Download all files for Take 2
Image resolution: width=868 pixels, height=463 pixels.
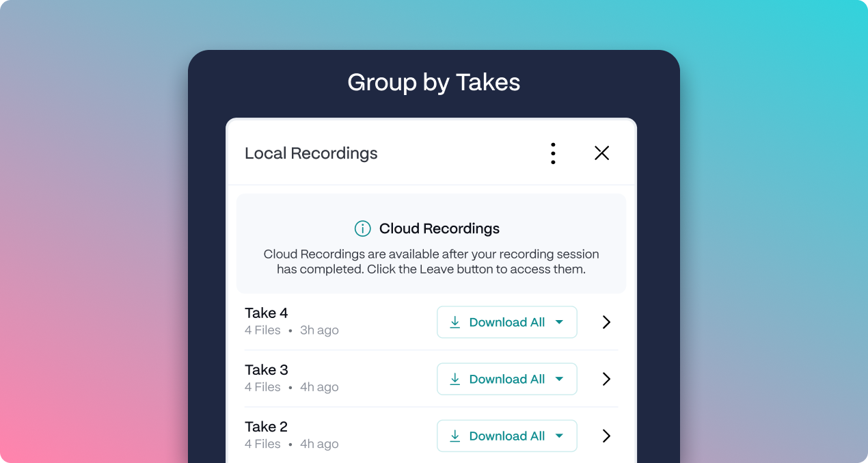507,436
